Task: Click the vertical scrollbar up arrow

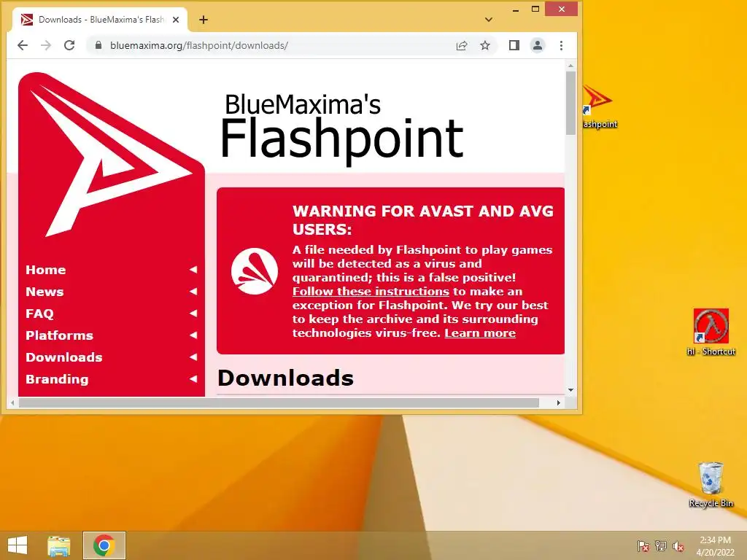Action: pos(570,65)
